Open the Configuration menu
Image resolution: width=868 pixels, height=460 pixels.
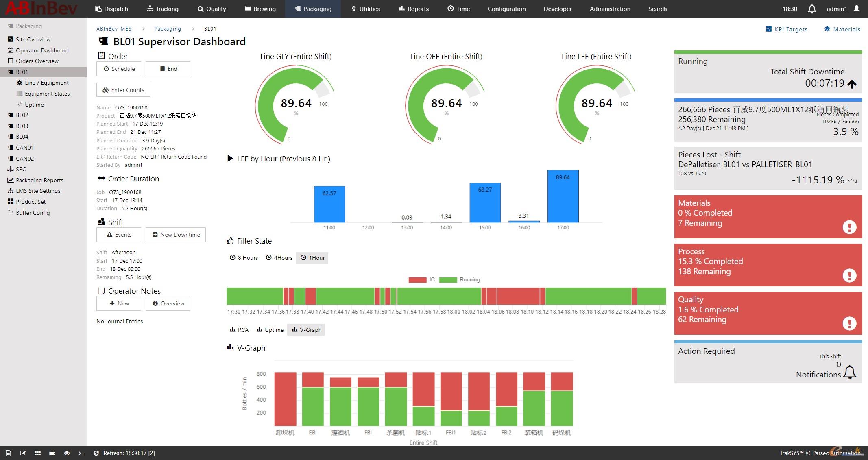click(x=507, y=9)
